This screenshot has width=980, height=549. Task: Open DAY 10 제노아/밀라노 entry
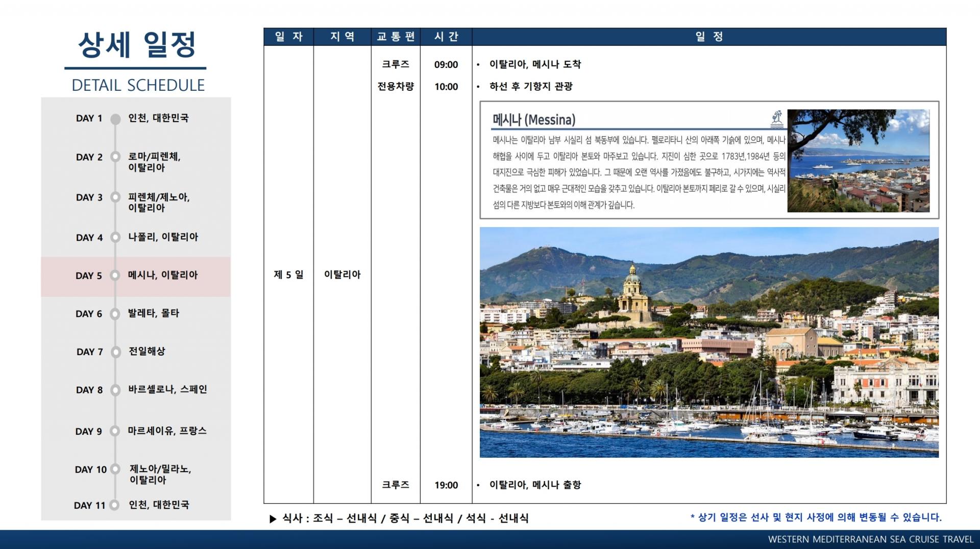click(136, 474)
